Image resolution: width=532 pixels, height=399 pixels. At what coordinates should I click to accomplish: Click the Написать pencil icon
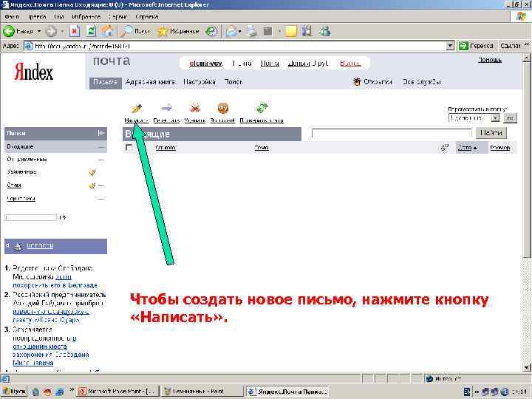pos(137,108)
